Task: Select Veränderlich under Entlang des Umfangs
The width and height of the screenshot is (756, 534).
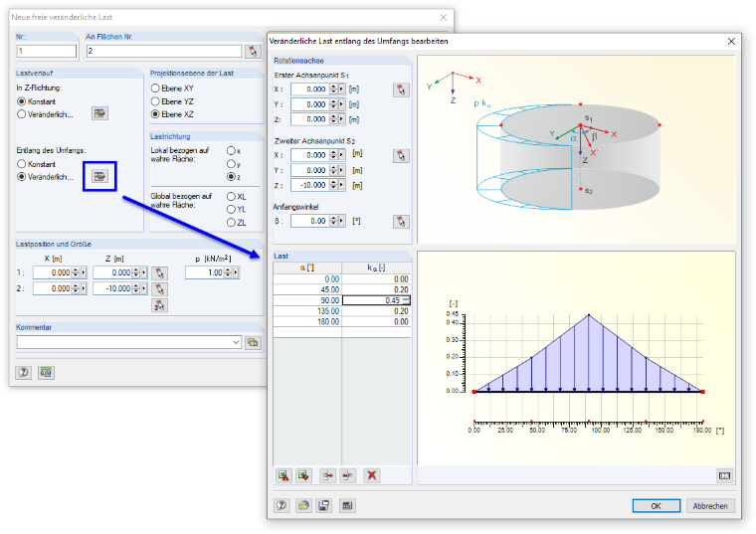Action: coord(21,177)
